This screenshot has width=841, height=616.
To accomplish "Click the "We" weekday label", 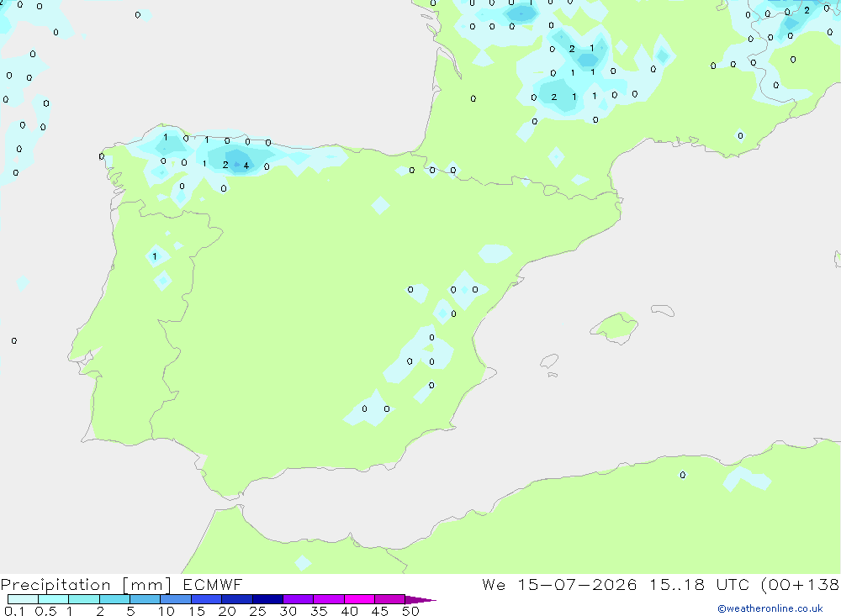I will (494, 584).
